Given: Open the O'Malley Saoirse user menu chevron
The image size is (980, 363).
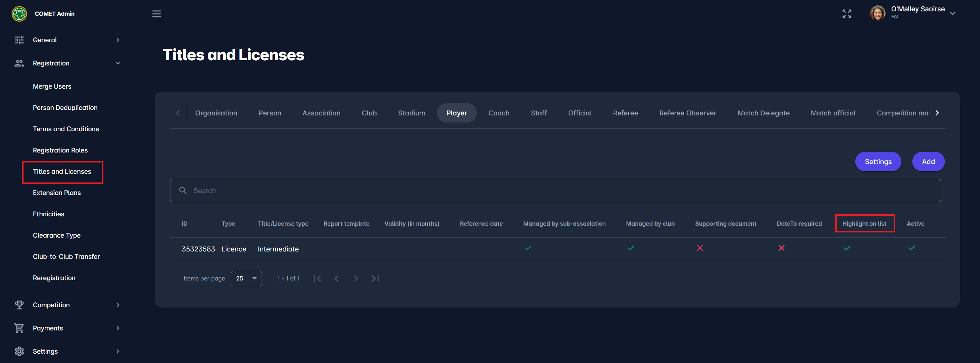Looking at the screenshot, I should tap(952, 13).
